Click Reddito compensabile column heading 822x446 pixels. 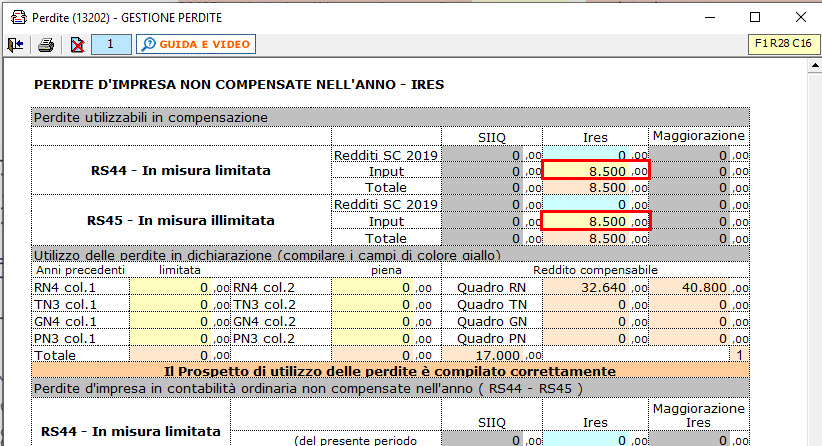595,270
